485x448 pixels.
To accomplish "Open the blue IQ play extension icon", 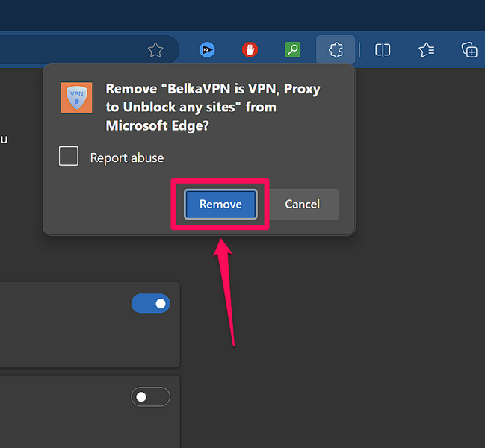I will pyautogui.click(x=207, y=49).
